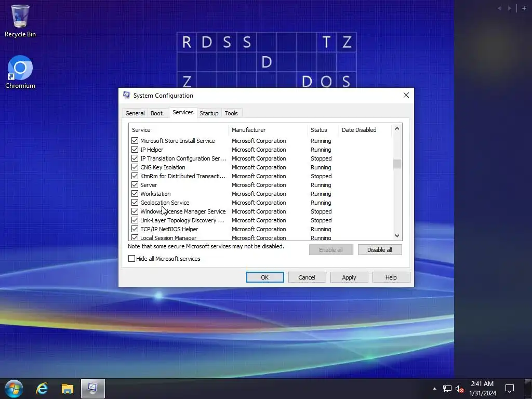
Task: Disable the Geolocation Service checkbox
Action: 135,202
